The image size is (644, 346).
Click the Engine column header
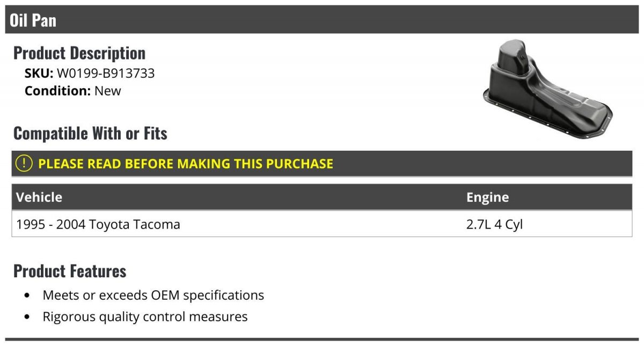[x=487, y=197]
